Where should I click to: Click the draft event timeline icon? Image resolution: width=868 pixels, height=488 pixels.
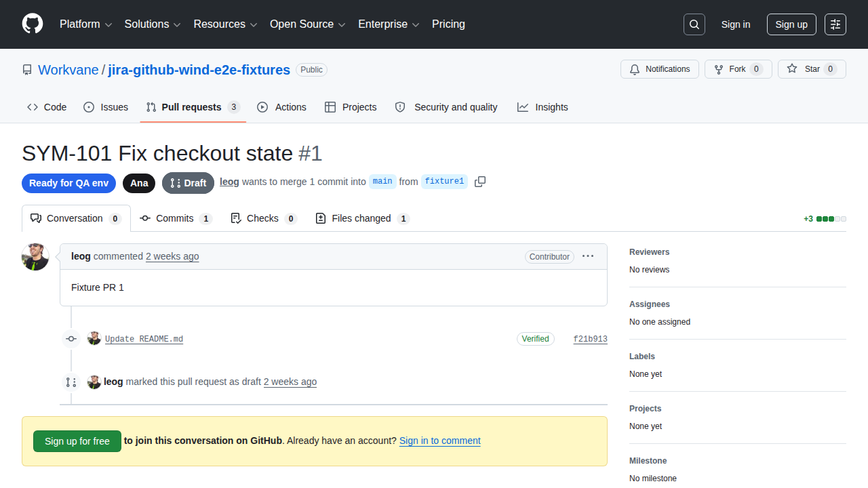point(71,382)
